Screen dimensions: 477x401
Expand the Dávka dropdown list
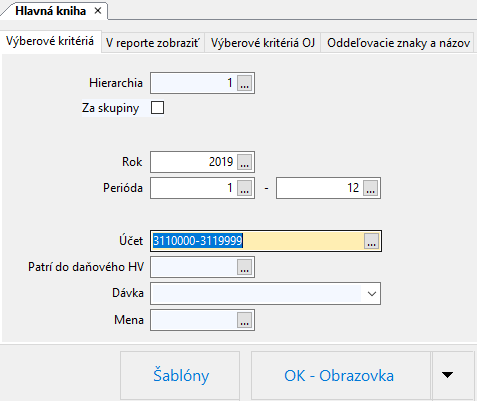click(x=371, y=294)
